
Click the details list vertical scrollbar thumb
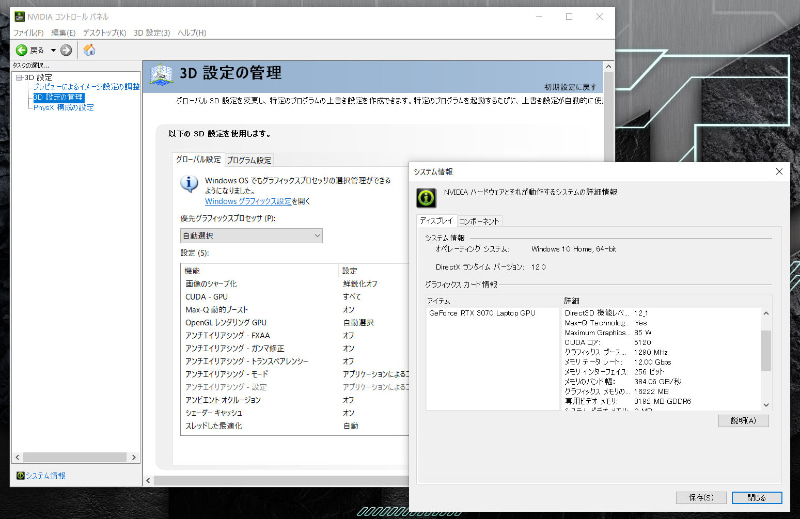coord(766,351)
